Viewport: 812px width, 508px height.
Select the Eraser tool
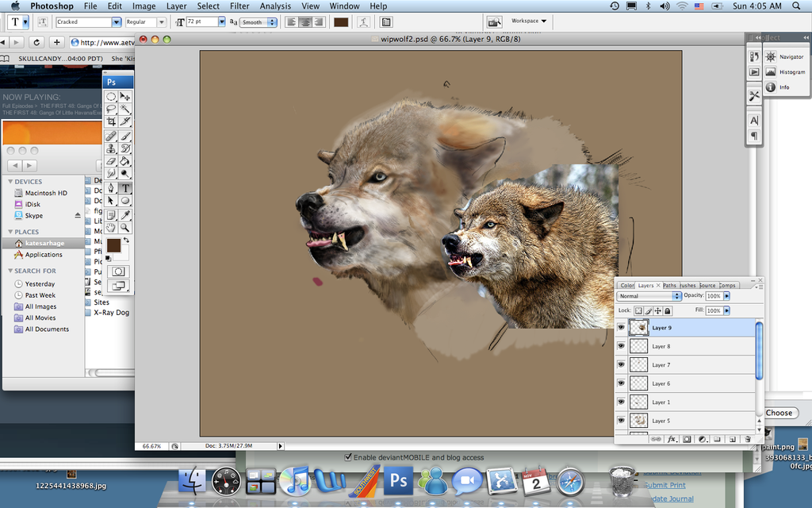pos(111,161)
